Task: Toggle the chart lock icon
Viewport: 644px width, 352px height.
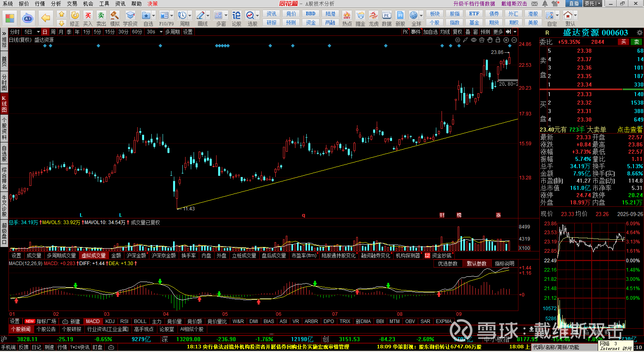Action: 498,40
